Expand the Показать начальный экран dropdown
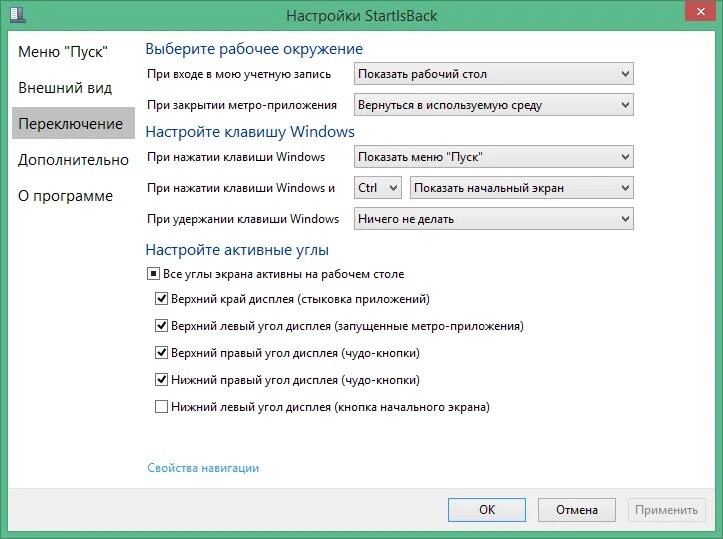This screenshot has width=723, height=539. click(522, 188)
